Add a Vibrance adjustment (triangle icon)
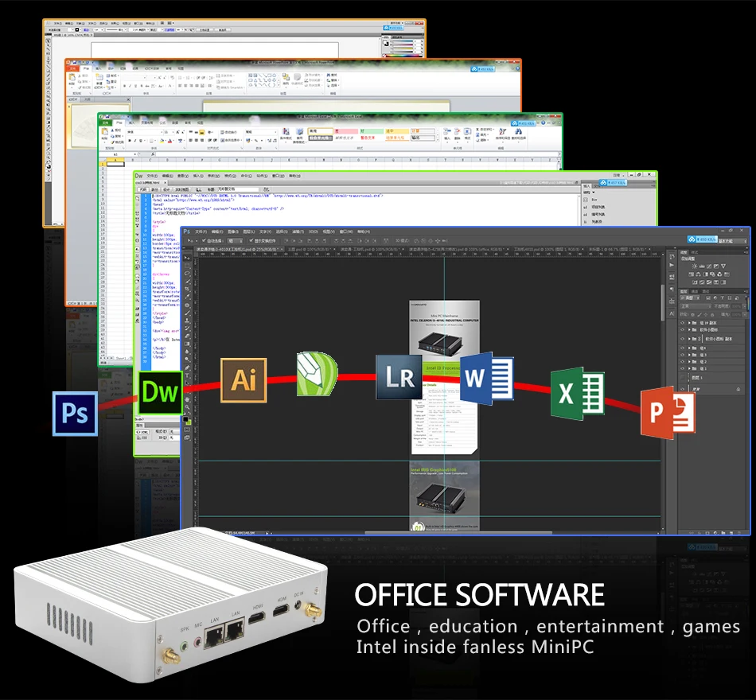This screenshot has width=756, height=700. 723,266
